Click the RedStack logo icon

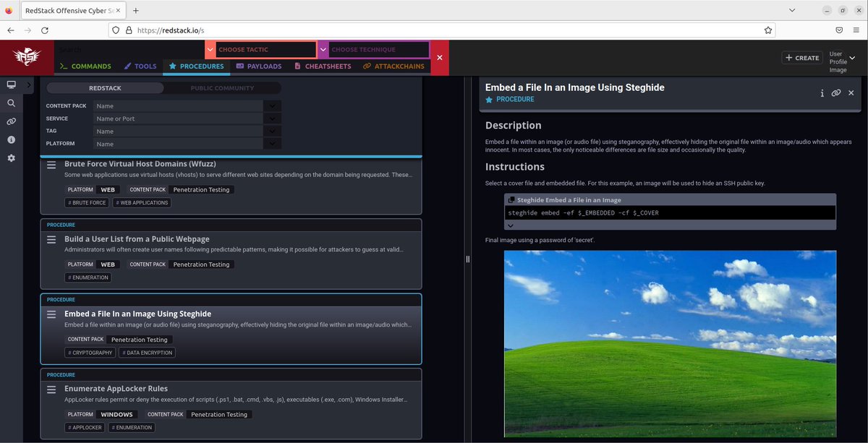tap(26, 57)
